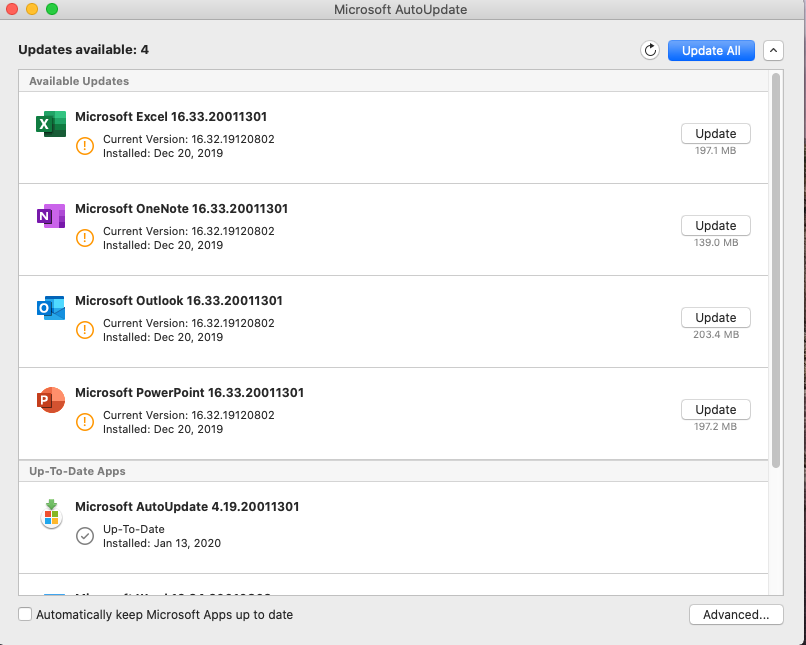This screenshot has width=806, height=645.
Task: Click the '203.4 MB' size label for Outlook
Action: point(716,335)
